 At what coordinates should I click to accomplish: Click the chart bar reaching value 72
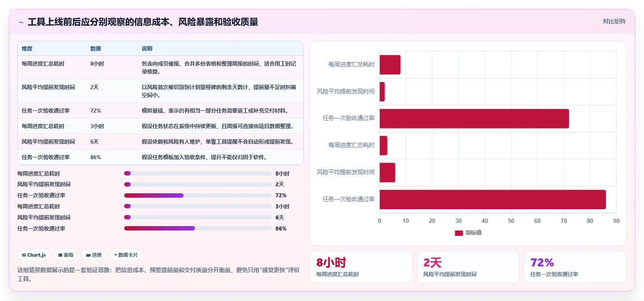[474, 118]
